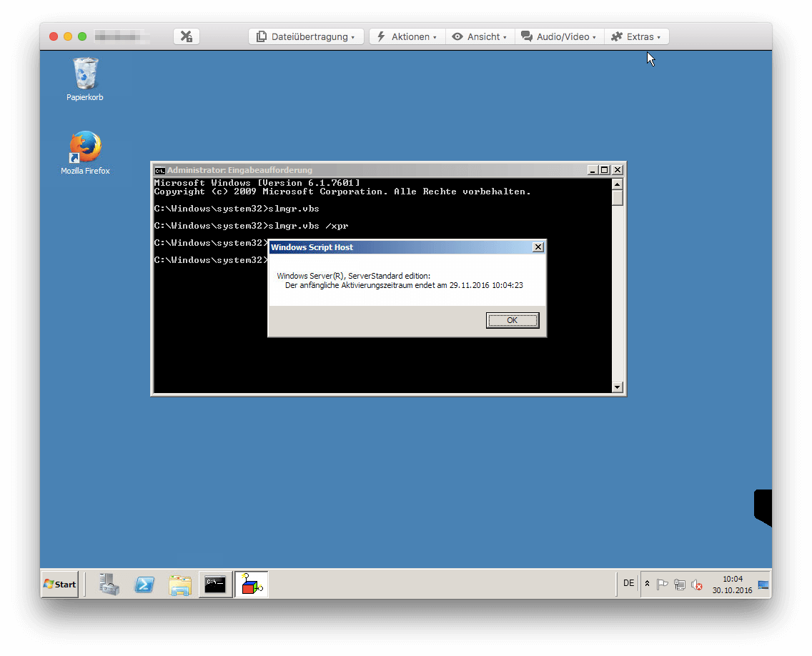Click the remote session tools icon button
The height and width of the screenshot is (656, 812).
click(187, 36)
